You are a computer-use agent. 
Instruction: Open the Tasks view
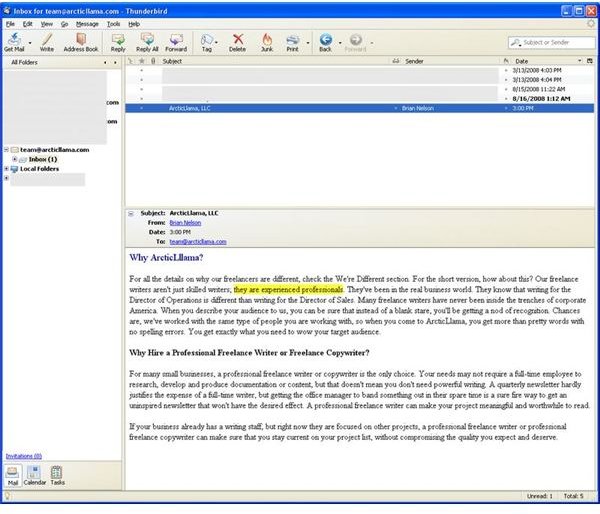tap(57, 476)
